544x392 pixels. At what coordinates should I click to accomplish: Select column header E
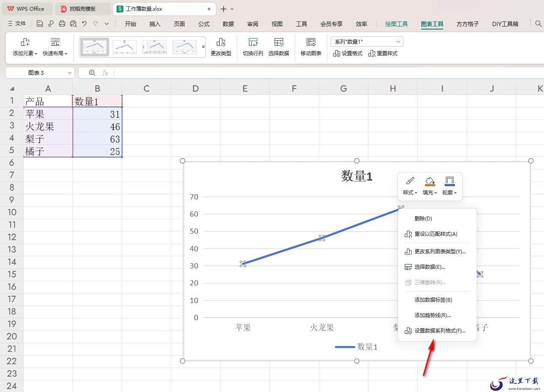tap(245, 89)
